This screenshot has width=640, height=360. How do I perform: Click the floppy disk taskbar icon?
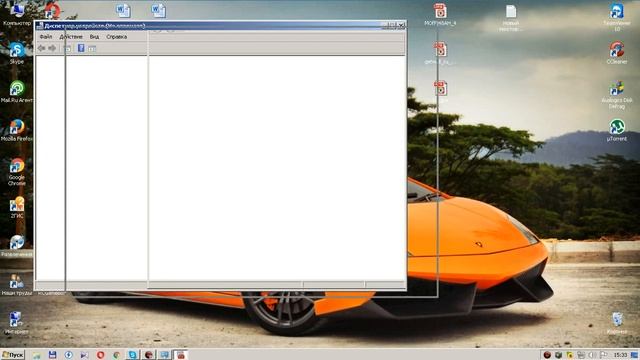[52, 355]
